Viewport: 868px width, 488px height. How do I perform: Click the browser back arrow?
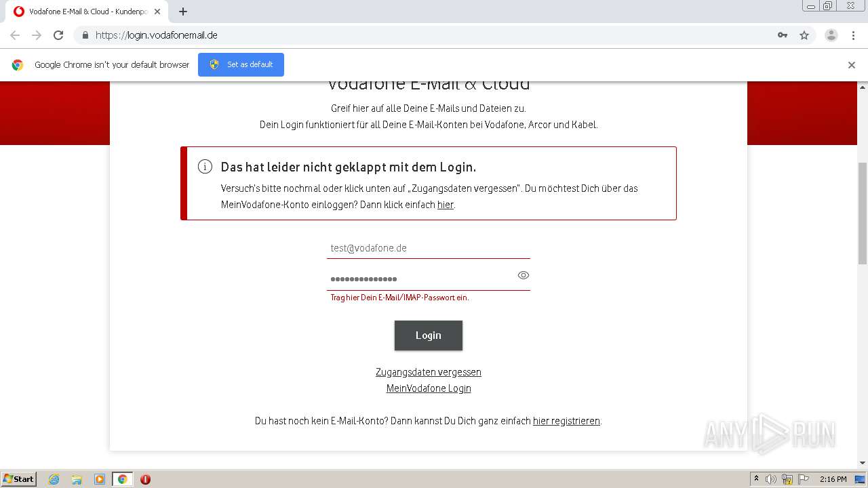(x=15, y=35)
